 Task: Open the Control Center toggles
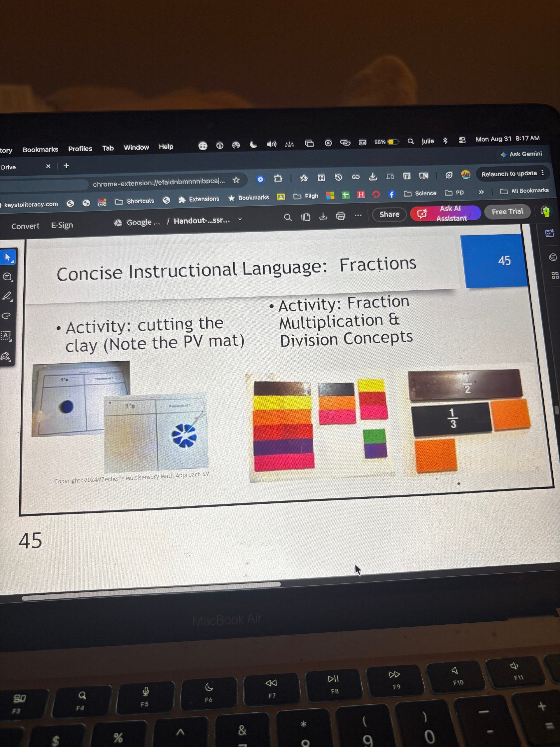pyautogui.click(x=462, y=140)
